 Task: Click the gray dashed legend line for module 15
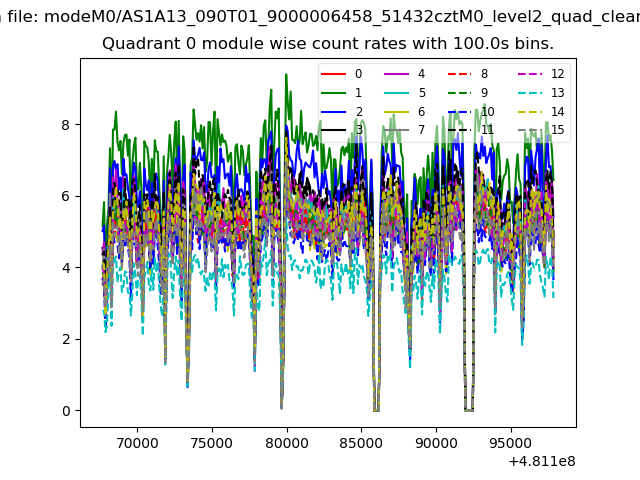[529, 130]
